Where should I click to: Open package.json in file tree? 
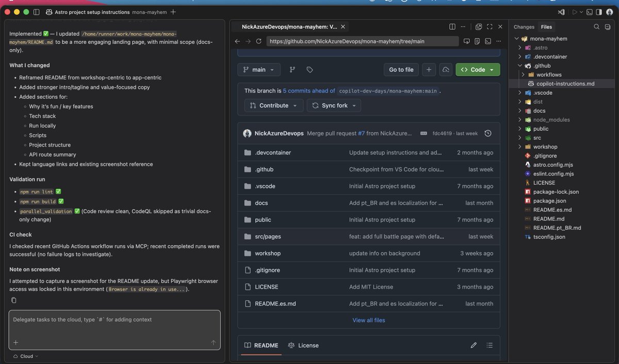pos(549,201)
